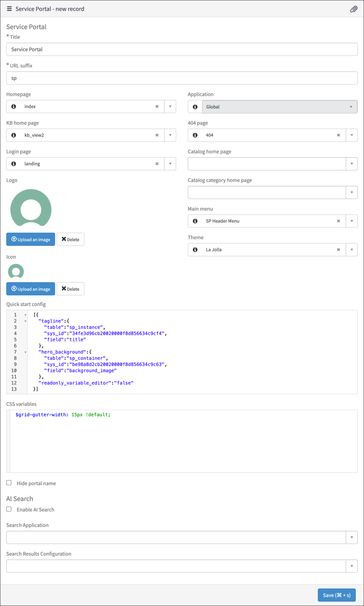The image size is (364, 606).
Task: Collapse line 2 in the Quick start config editor
Action: tap(25, 321)
